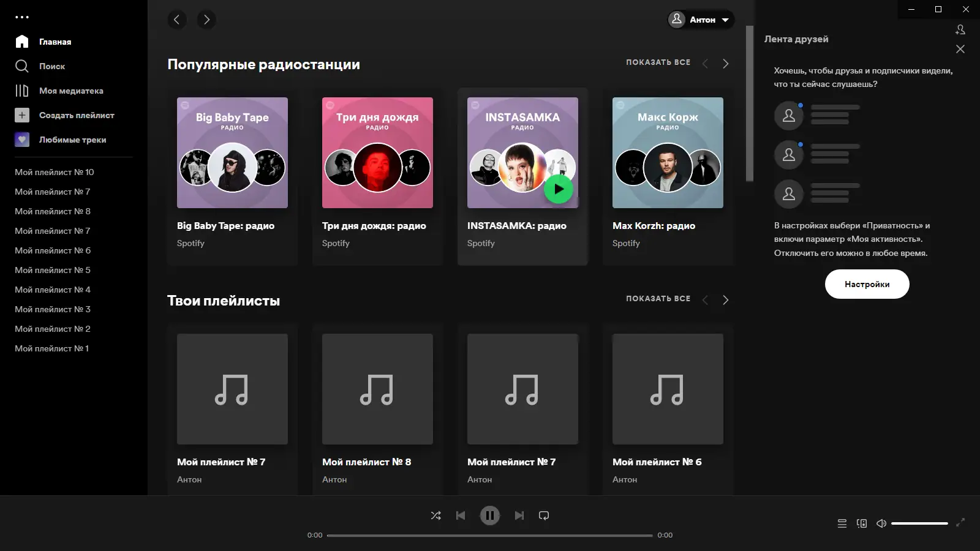Show previous Твои плейлисты with left chevron
Image resolution: width=980 pixels, height=551 pixels.
coord(705,300)
